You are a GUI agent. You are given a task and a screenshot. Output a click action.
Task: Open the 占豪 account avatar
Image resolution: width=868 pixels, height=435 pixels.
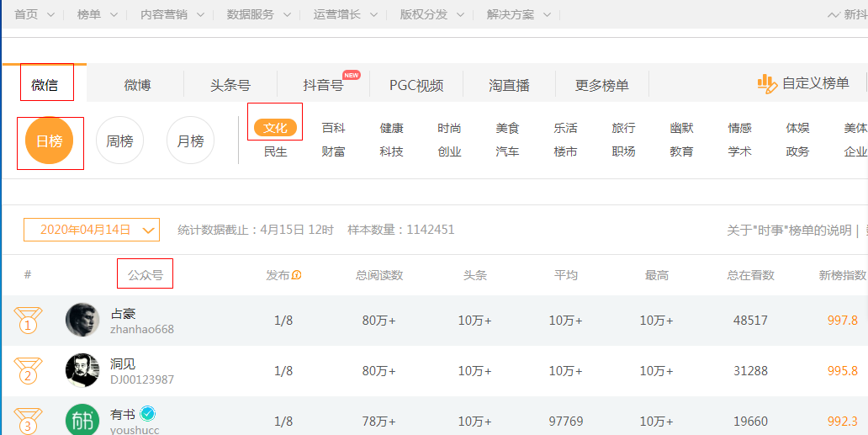click(x=82, y=320)
